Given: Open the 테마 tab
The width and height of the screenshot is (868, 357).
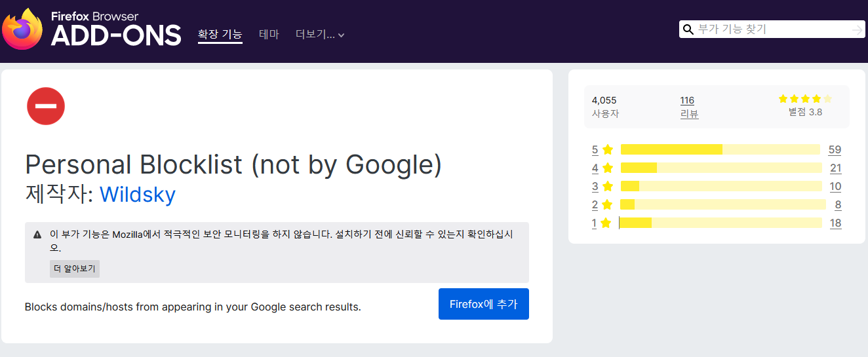Looking at the screenshot, I should (269, 34).
